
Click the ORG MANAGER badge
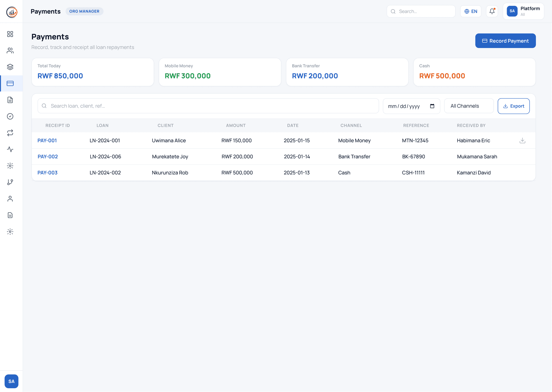click(84, 11)
